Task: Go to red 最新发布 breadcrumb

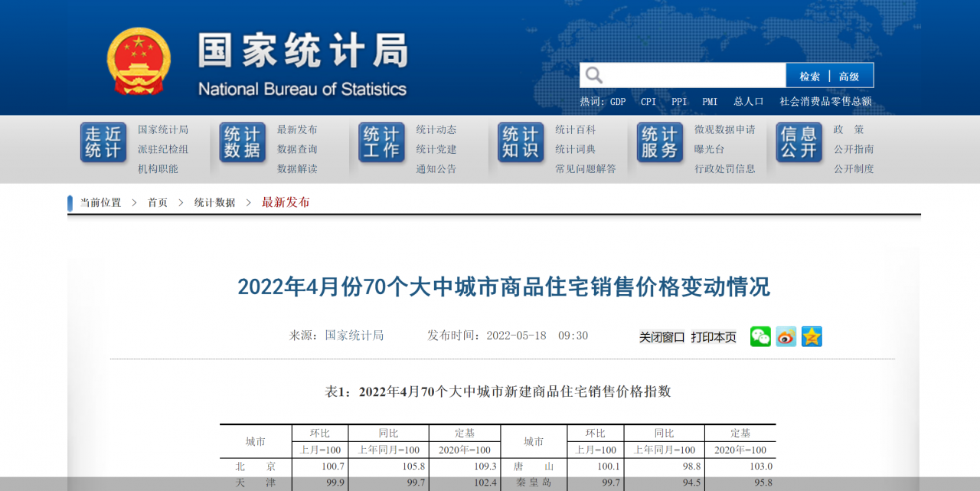Action: (286, 202)
